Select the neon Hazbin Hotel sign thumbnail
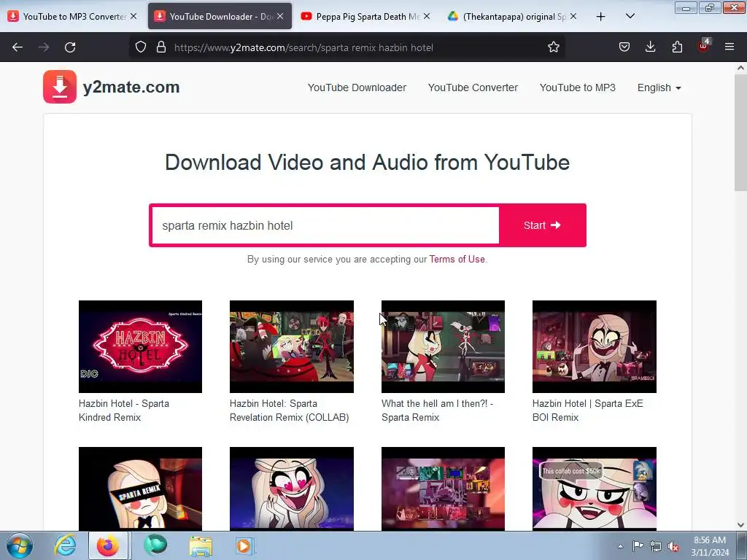The width and height of the screenshot is (747, 560). 140,346
